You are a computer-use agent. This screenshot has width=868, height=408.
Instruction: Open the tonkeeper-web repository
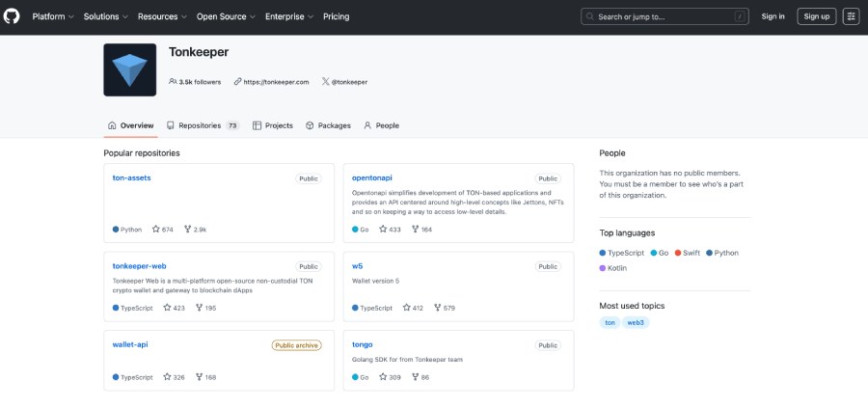[x=140, y=265]
